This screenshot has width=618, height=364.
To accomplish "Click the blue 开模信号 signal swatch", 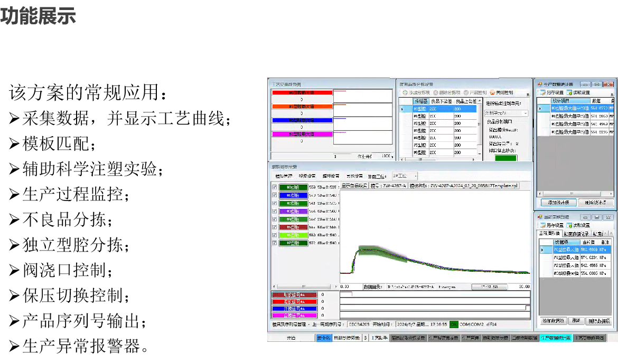I will pyautogui.click(x=294, y=309).
